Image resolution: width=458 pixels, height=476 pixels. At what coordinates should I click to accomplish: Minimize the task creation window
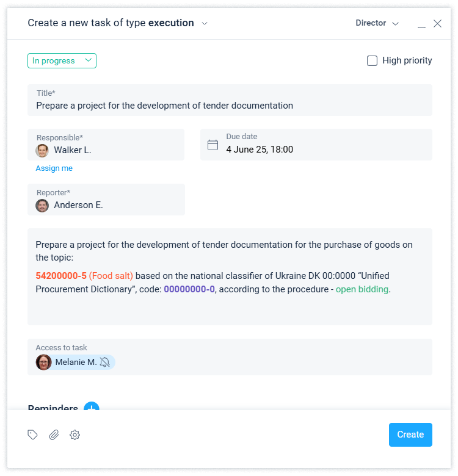coord(421,24)
